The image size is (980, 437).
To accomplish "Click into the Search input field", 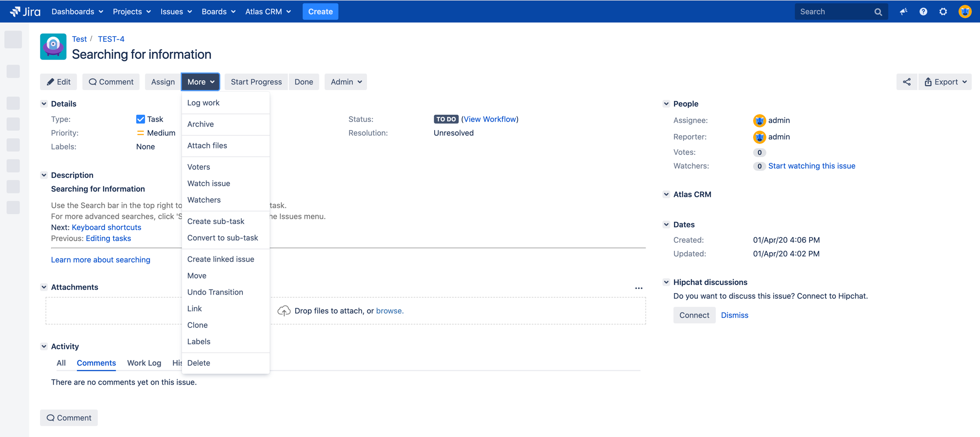I will pos(834,12).
